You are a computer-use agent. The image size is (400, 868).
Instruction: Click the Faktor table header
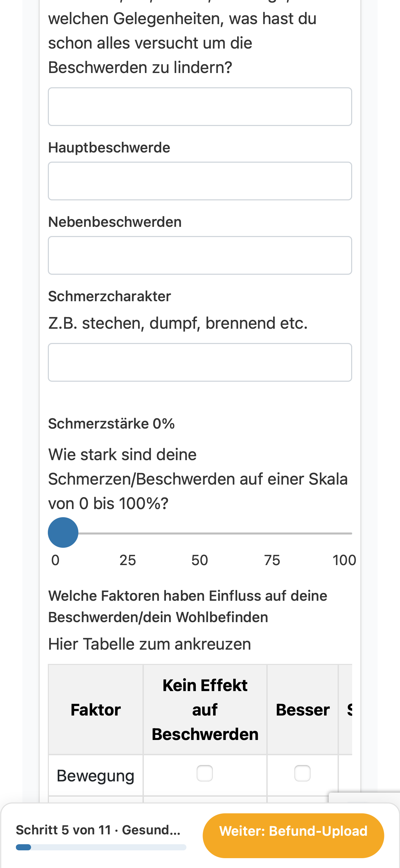tap(96, 710)
